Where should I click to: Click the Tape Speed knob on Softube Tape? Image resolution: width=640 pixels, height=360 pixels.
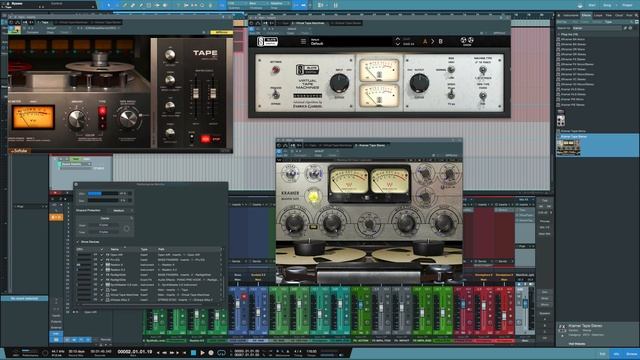[129, 118]
